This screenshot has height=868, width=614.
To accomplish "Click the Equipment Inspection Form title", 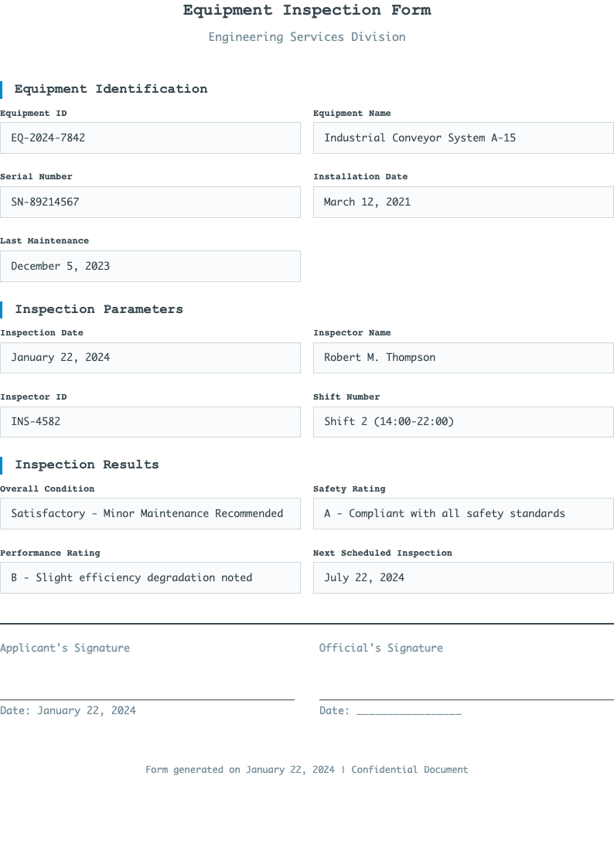I will point(307,10).
